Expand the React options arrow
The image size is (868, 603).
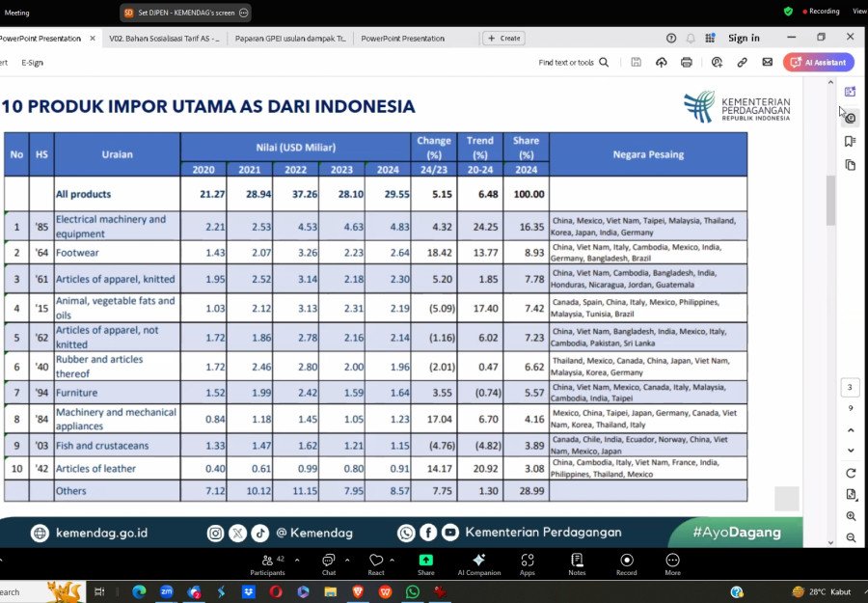pos(393,561)
